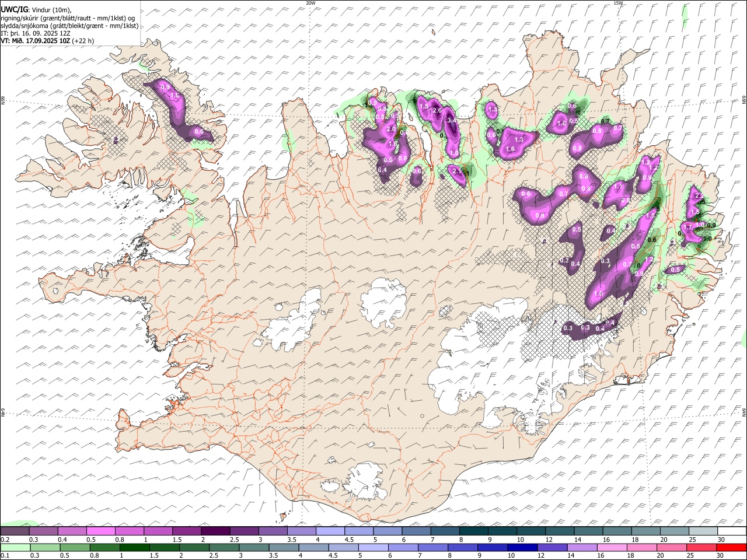This screenshot has height=560, width=747.
Task: Click the 'slydda/snjókoma' legend description line
Action: 69,26
